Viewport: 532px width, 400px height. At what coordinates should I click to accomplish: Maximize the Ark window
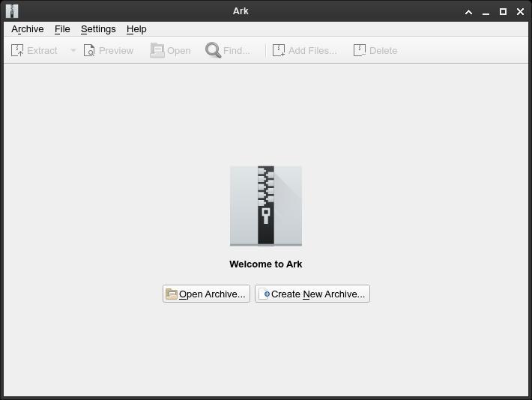coord(504,12)
